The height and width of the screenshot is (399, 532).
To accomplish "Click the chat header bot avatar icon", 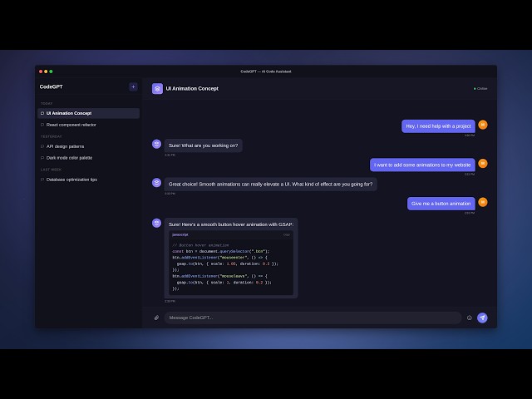I will [x=157, y=89].
